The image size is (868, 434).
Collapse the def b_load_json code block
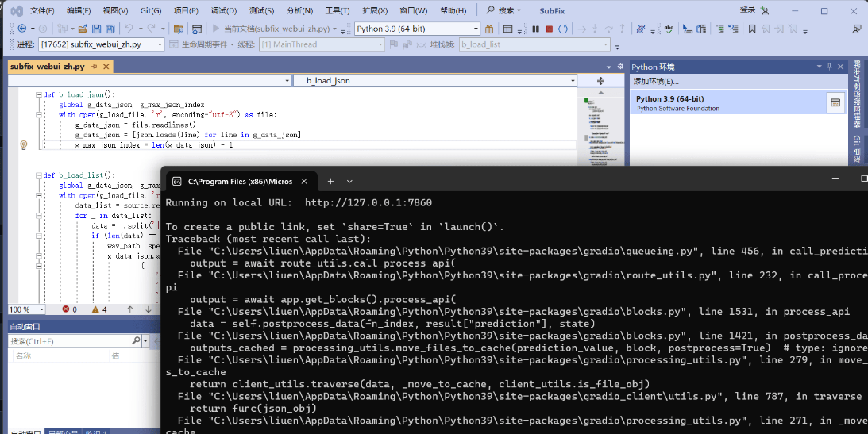point(38,94)
